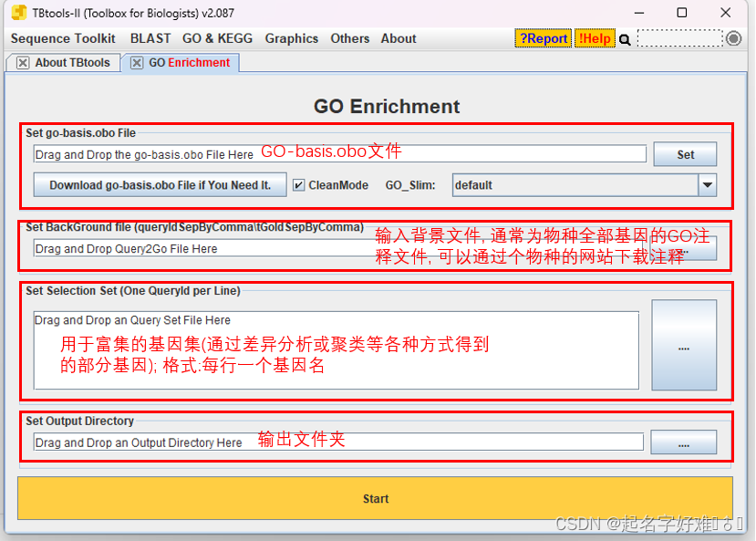The image size is (756, 541).
Task: Click the circular status indicator beside search field
Action: [x=732, y=38]
